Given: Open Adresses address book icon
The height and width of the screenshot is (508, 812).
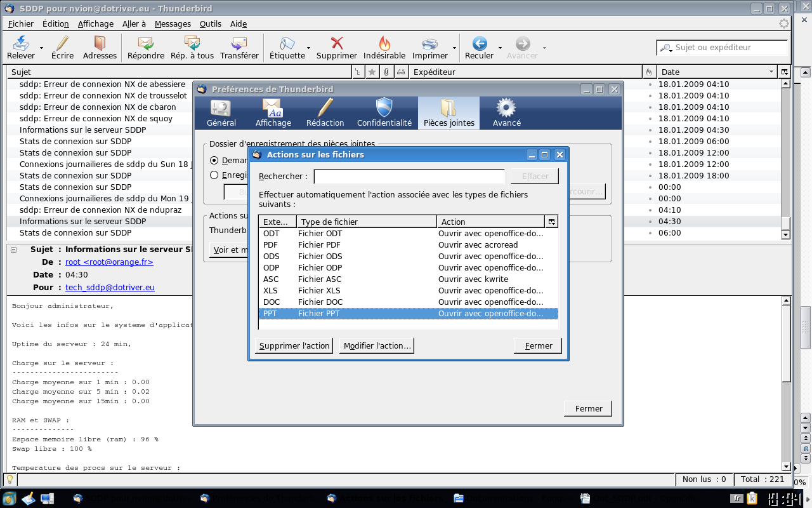Looking at the screenshot, I should tap(100, 44).
